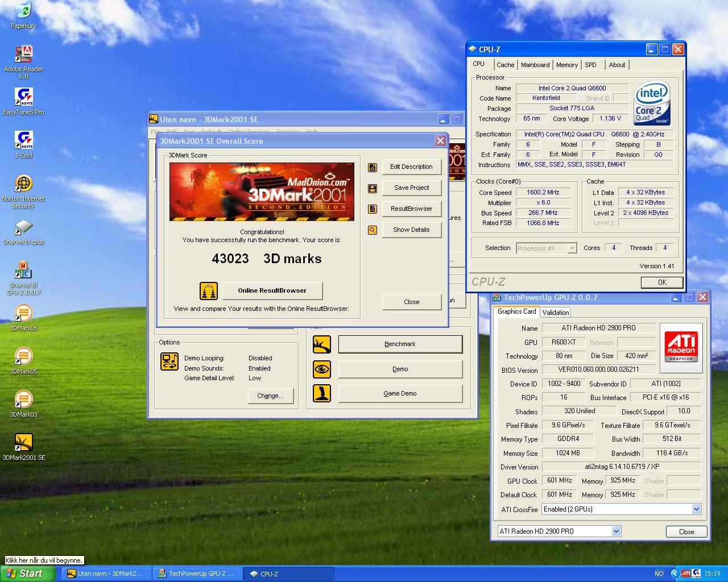Click the taskbar clock showing 15:19
Viewport: 728px width, 582px height.
tap(712, 574)
